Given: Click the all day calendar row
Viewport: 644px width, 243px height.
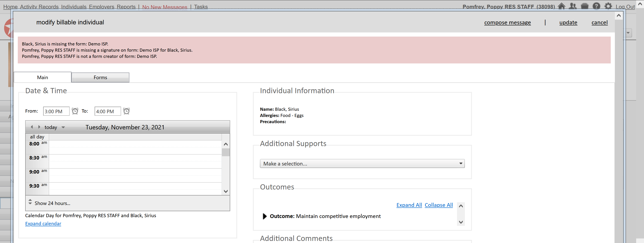Looking at the screenshot, I should click(135, 137).
